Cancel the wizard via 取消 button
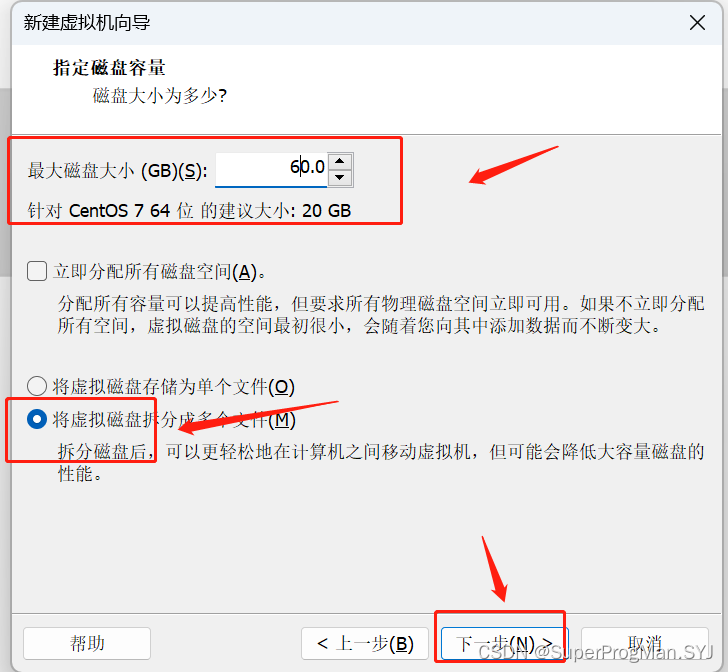The image size is (728, 672). [x=644, y=643]
